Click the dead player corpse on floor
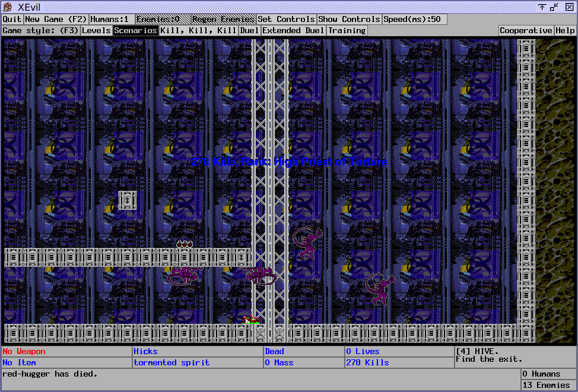The height and width of the screenshot is (392, 578). coord(252,320)
